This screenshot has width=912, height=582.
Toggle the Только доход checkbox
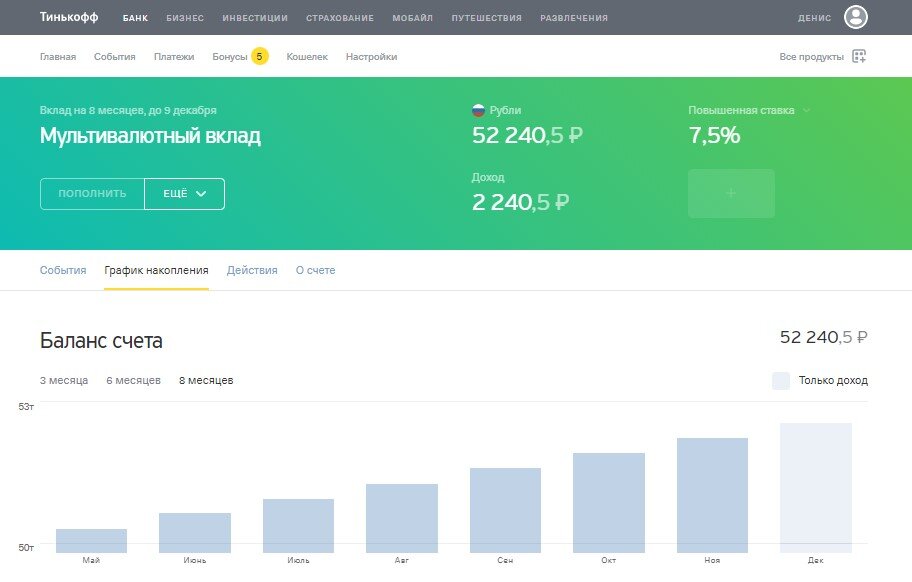[x=781, y=381]
